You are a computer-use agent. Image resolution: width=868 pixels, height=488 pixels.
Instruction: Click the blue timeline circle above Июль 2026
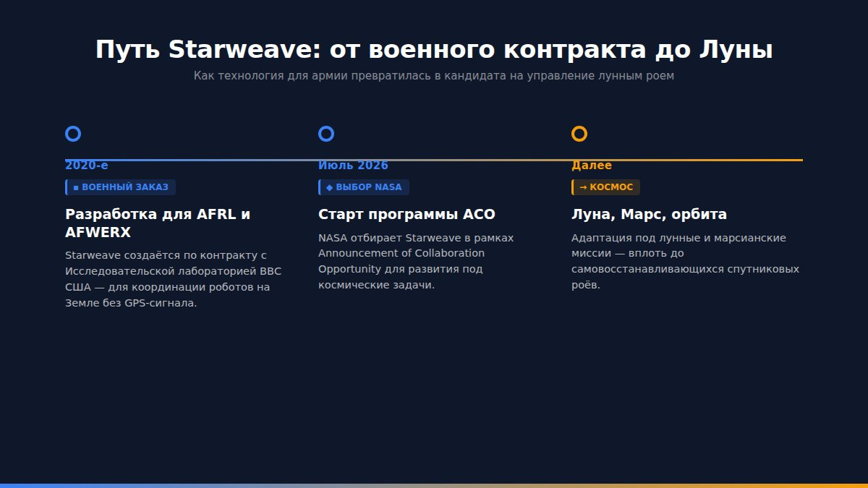click(x=325, y=134)
